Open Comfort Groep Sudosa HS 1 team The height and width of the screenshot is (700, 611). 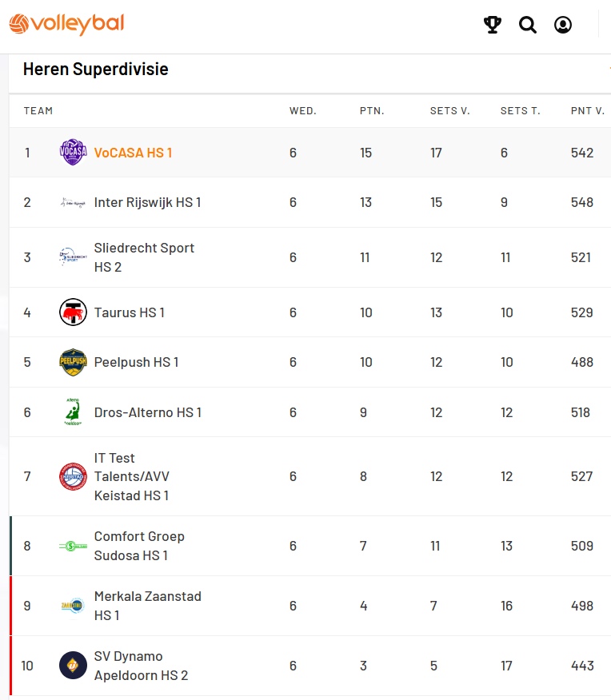point(139,546)
